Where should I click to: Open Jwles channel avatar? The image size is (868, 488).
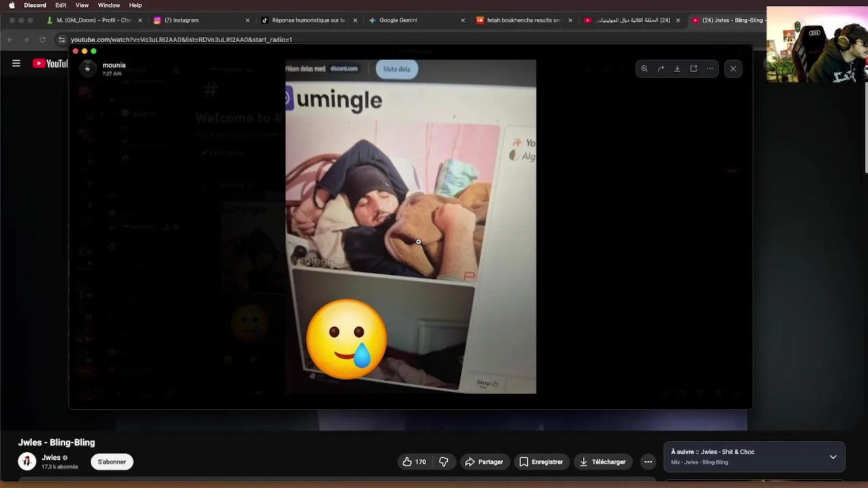point(27,462)
